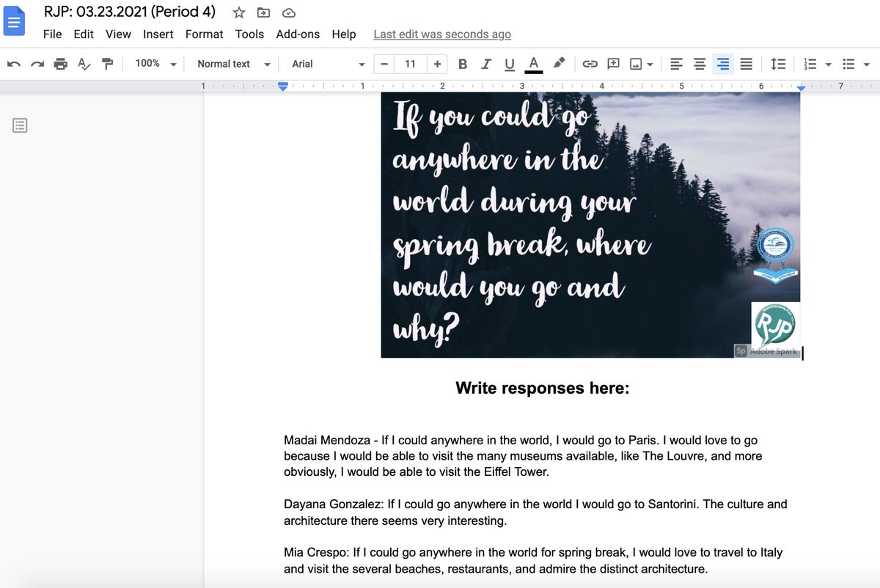The width and height of the screenshot is (880, 588).
Task: Move document to a folder icon
Action: pos(263,12)
